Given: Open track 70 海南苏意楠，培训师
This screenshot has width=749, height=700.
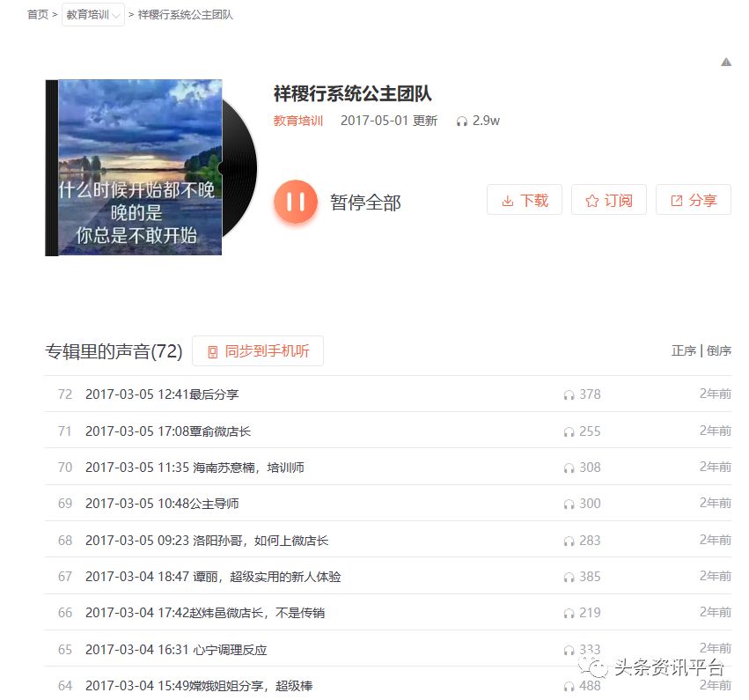Looking at the screenshot, I should 195,468.
